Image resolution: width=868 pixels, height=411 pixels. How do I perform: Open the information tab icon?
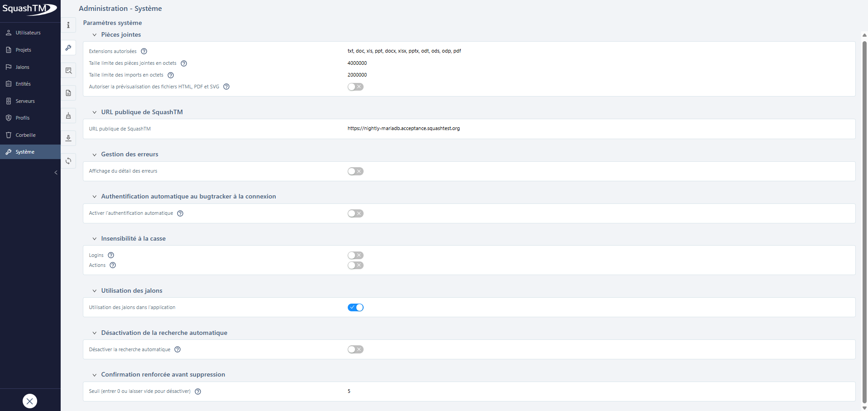click(68, 25)
